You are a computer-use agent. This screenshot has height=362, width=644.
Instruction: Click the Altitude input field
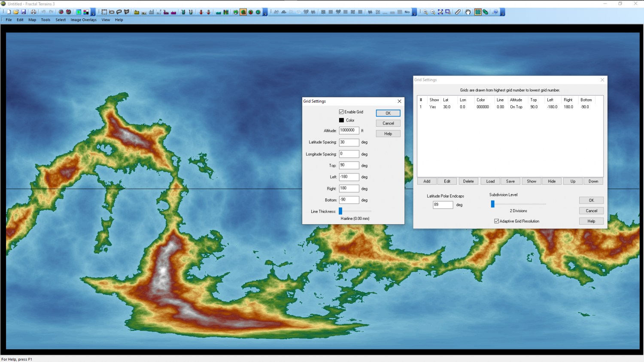[349, 130]
